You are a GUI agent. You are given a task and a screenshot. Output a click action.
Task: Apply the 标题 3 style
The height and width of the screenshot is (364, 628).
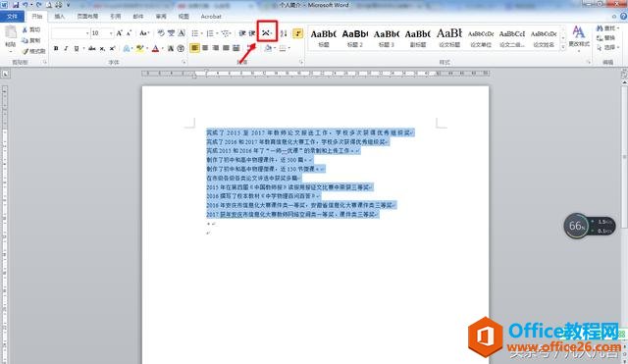(387, 38)
